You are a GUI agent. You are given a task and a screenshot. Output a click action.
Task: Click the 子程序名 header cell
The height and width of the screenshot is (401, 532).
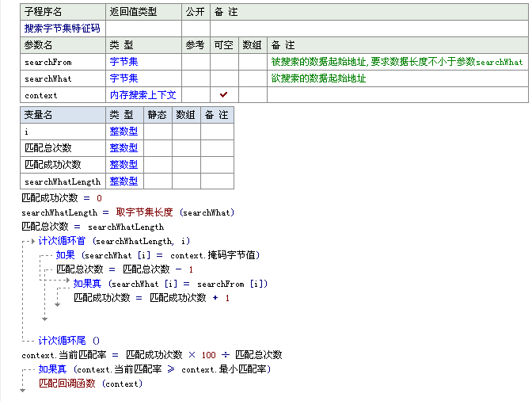click(x=63, y=12)
